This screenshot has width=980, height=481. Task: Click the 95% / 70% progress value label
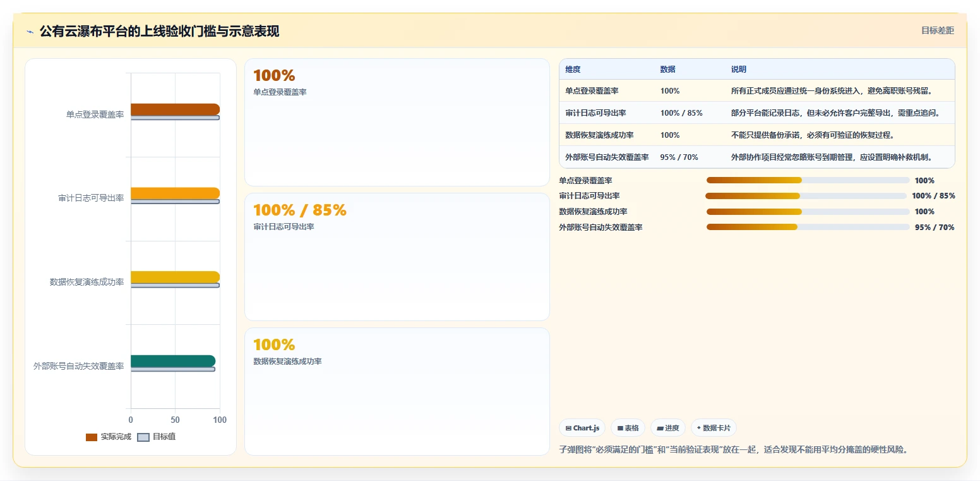(935, 227)
